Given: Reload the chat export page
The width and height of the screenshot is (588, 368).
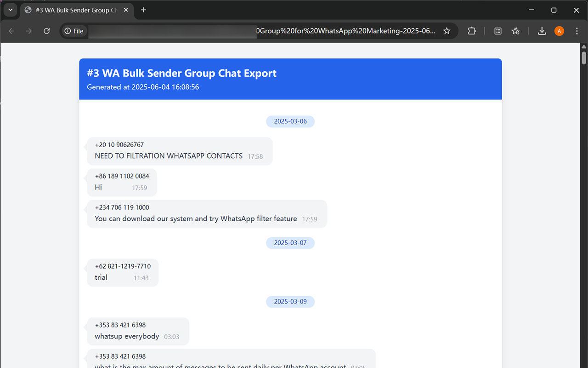Looking at the screenshot, I should click(46, 31).
